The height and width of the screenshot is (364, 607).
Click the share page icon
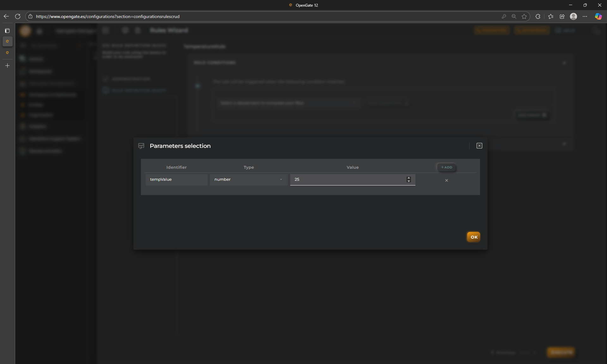coord(562,16)
